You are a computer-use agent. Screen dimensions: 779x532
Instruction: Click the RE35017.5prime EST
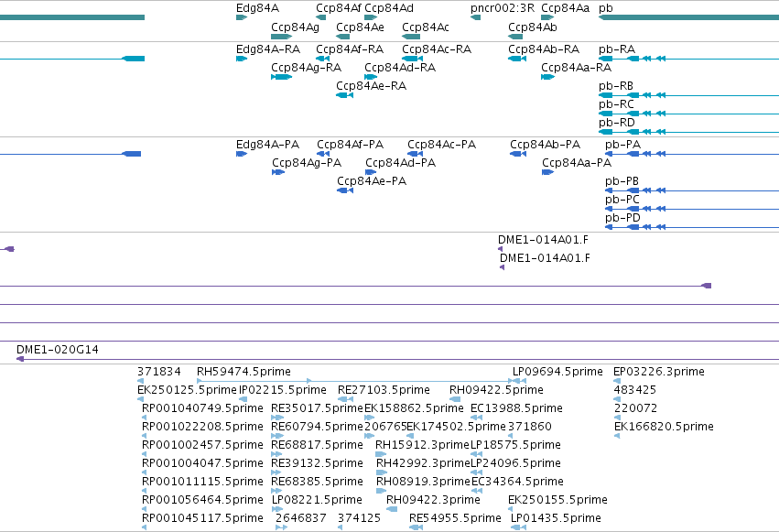[277, 418]
